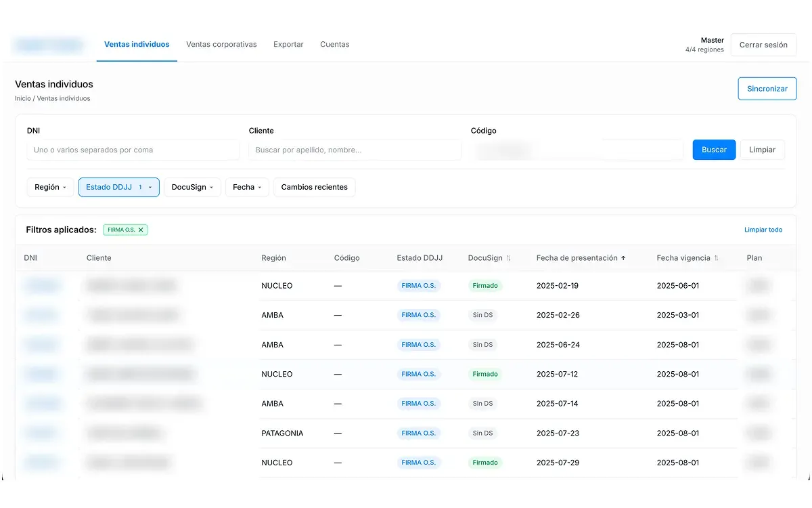Click the Sincronizar button

pyautogui.click(x=767, y=89)
